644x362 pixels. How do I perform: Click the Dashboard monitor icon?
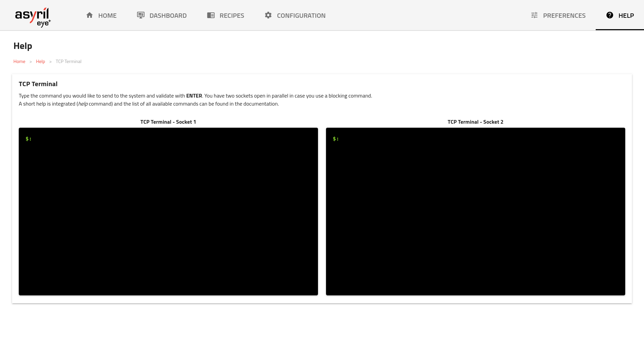[x=141, y=15]
